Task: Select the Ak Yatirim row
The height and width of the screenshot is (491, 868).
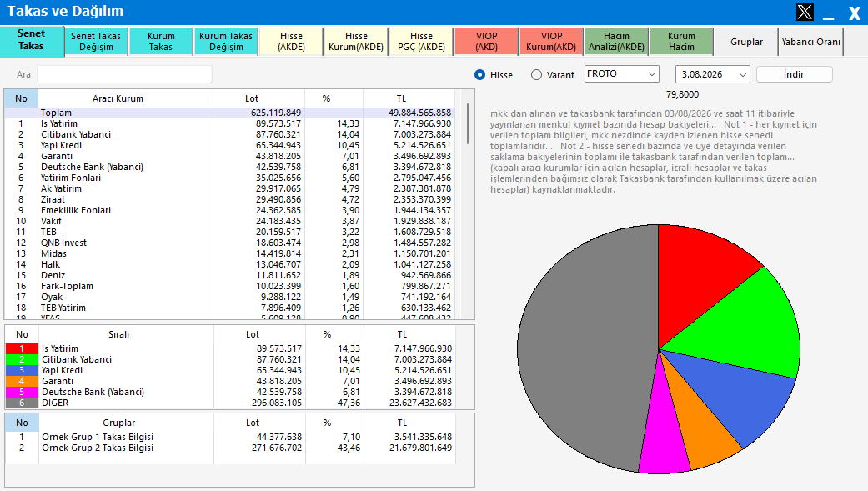Action: (x=230, y=188)
